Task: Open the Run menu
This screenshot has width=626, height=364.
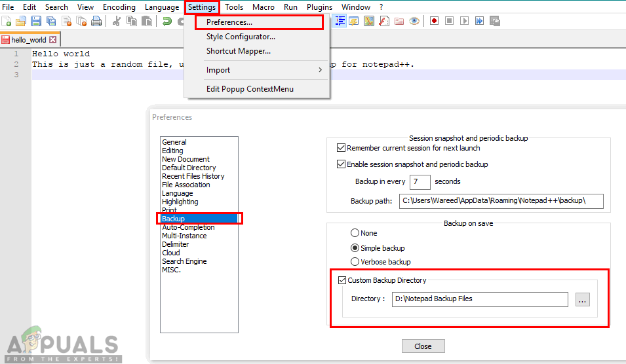Action: click(290, 7)
